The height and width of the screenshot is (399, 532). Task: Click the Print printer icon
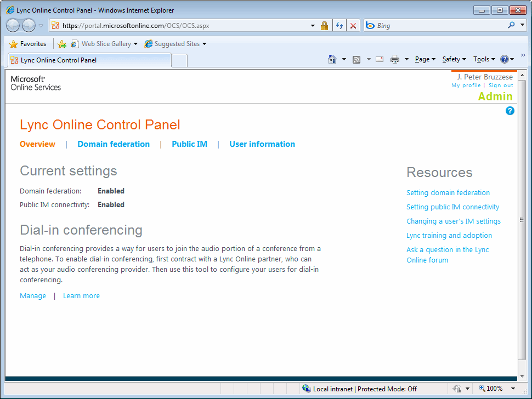395,59
